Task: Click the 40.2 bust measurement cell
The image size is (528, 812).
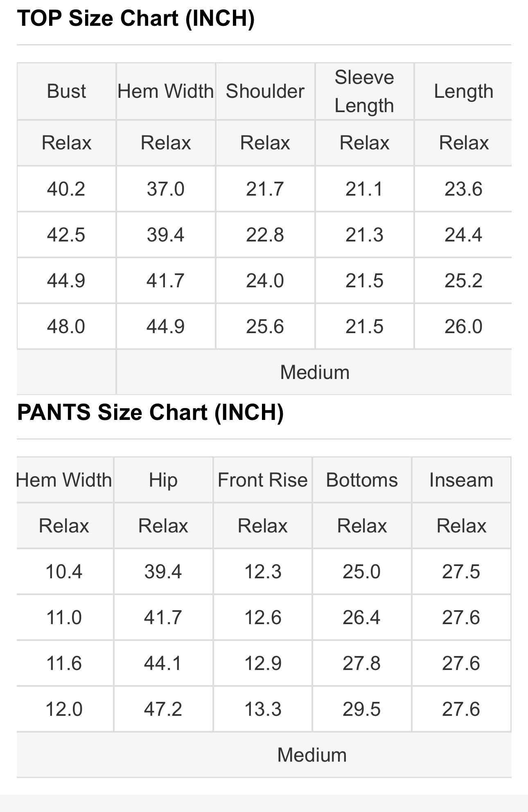Action: [x=66, y=189]
